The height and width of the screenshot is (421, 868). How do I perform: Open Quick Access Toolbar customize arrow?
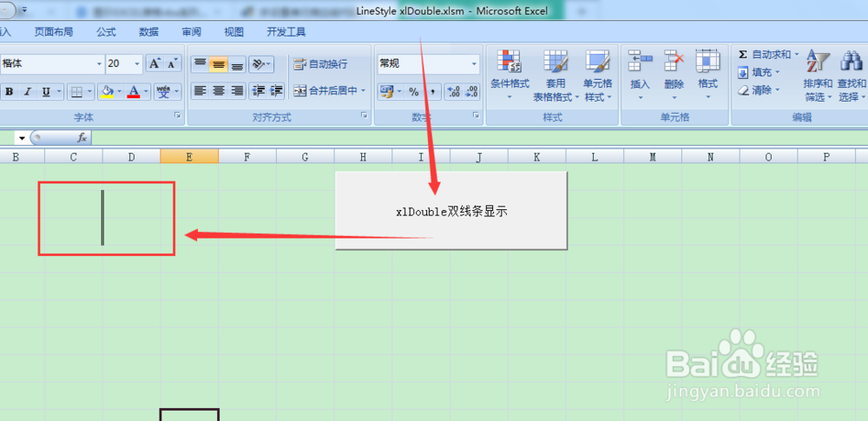(x=24, y=10)
